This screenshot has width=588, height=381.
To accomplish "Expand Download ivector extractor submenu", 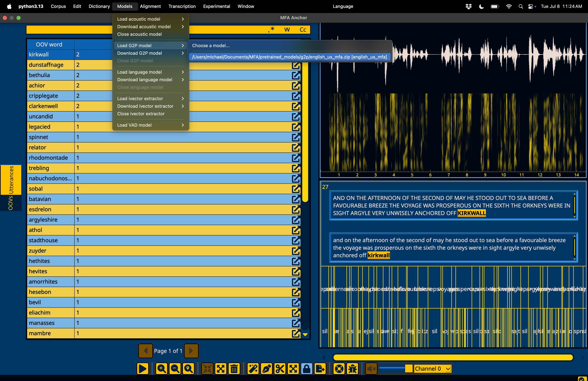I will pos(151,106).
